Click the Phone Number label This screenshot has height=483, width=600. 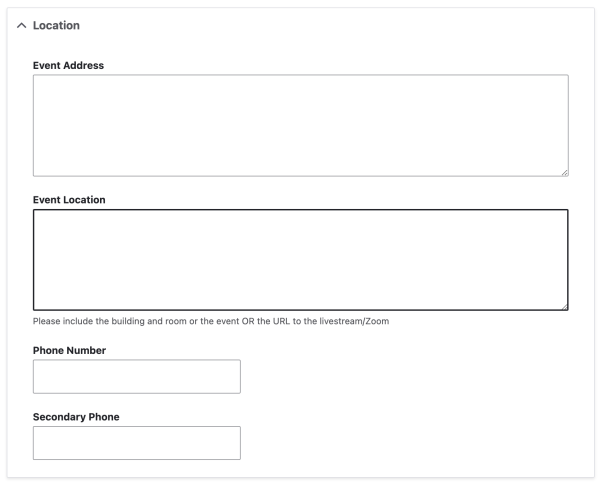tap(69, 351)
